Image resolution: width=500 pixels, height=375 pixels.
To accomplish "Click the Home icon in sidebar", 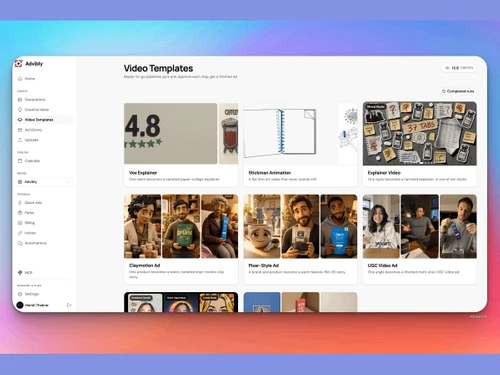I will click(20, 79).
